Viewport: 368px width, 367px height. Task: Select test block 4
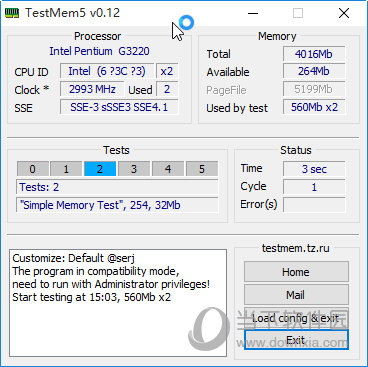coord(168,169)
